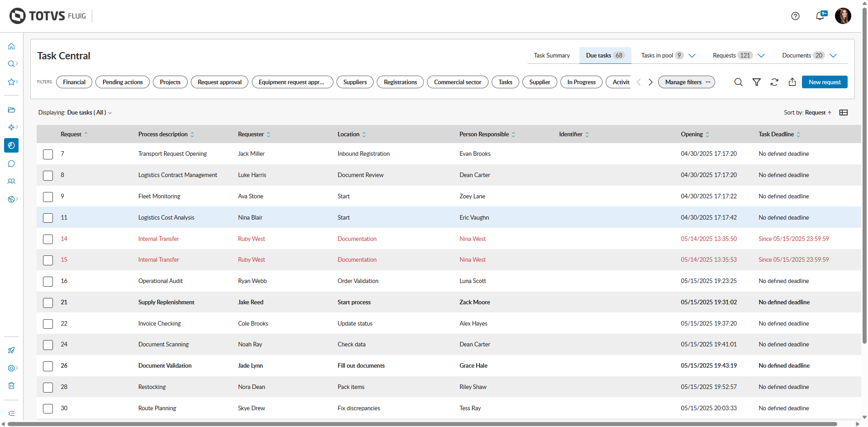Open the notifications bell
868x427 pixels.
point(820,16)
